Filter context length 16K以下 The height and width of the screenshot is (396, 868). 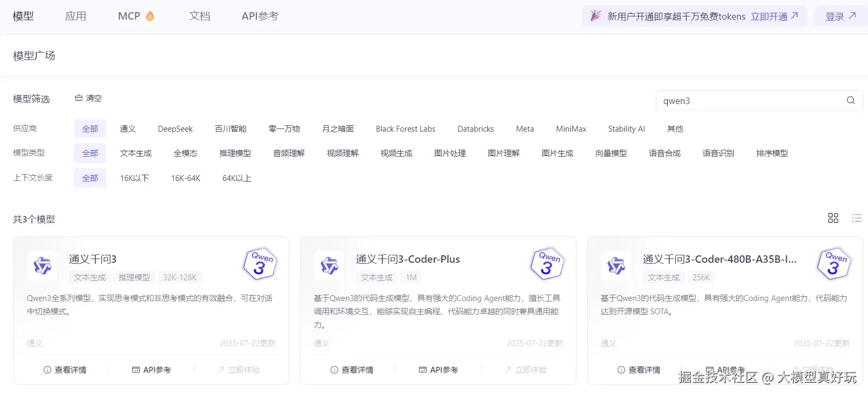pos(134,178)
